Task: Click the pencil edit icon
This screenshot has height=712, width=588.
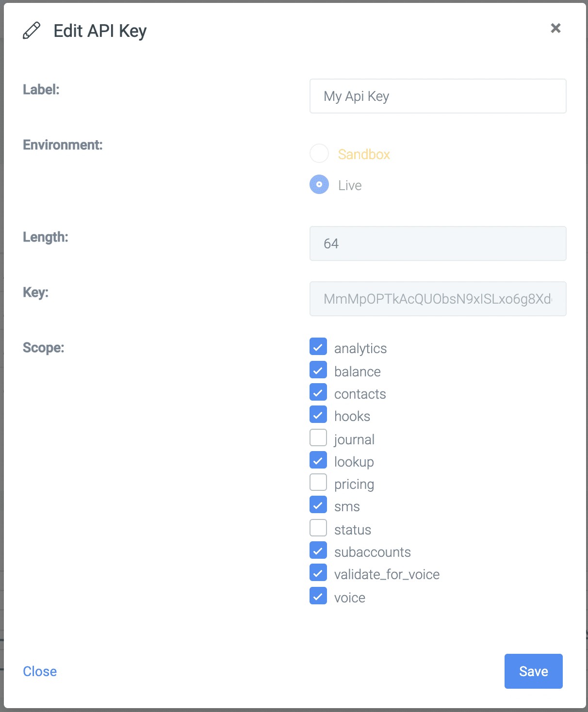Action: [x=32, y=31]
